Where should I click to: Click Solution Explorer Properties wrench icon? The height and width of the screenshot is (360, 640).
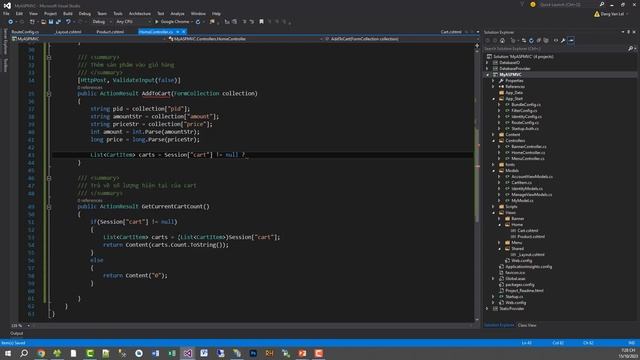coord(563,40)
